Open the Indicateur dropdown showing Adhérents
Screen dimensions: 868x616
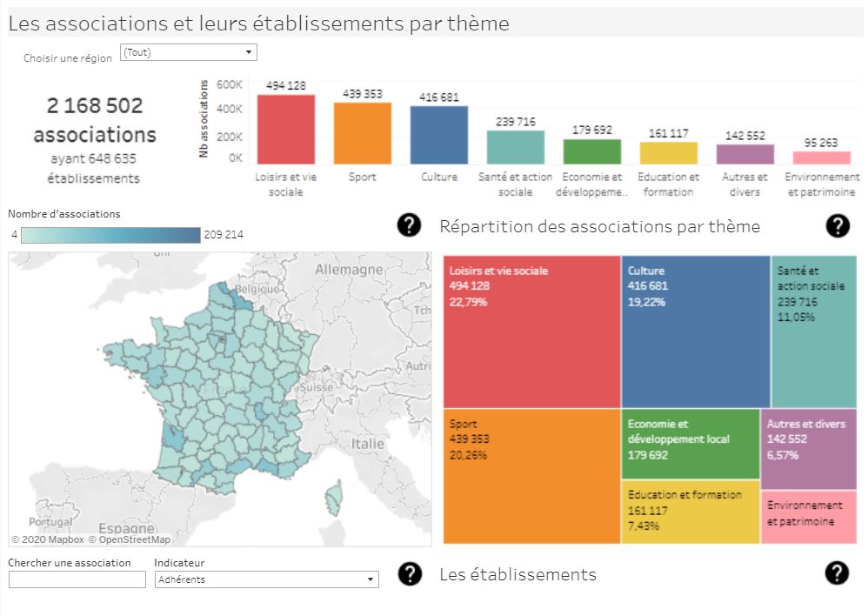tap(266, 579)
